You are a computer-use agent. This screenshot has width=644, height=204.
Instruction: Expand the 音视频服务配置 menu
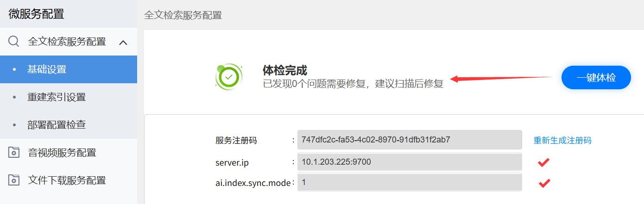coord(62,153)
